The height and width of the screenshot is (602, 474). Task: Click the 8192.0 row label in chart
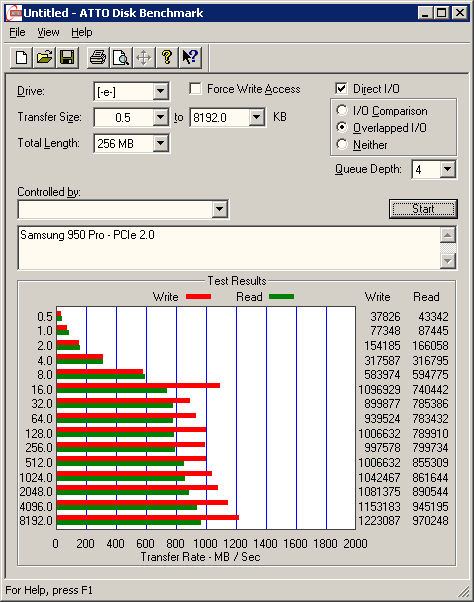(36, 521)
